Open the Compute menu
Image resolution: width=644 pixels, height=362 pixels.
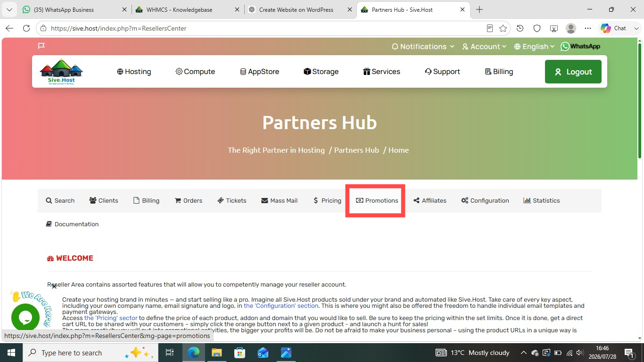click(195, 72)
